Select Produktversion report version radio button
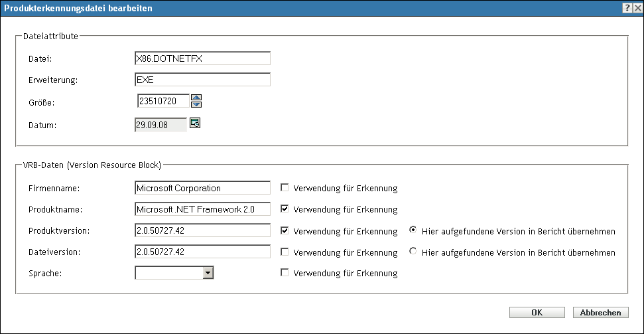Screen dimensions: 644x334 coord(414,231)
